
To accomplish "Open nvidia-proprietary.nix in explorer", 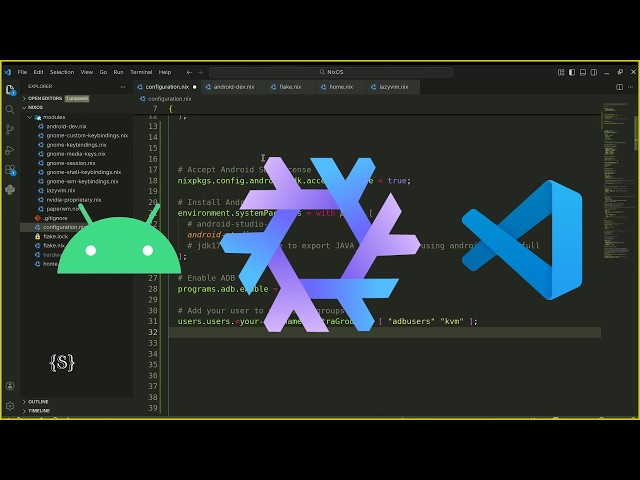I will click(x=74, y=200).
